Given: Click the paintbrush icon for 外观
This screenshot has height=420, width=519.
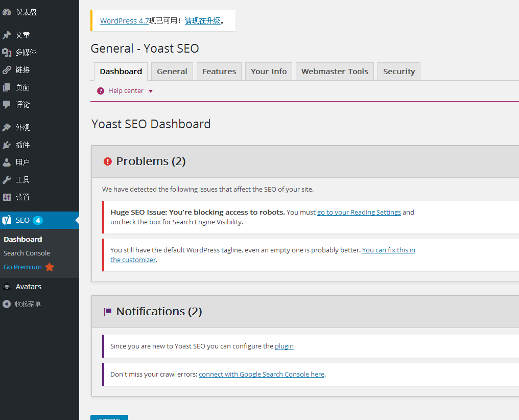Looking at the screenshot, I should pos(7,128).
